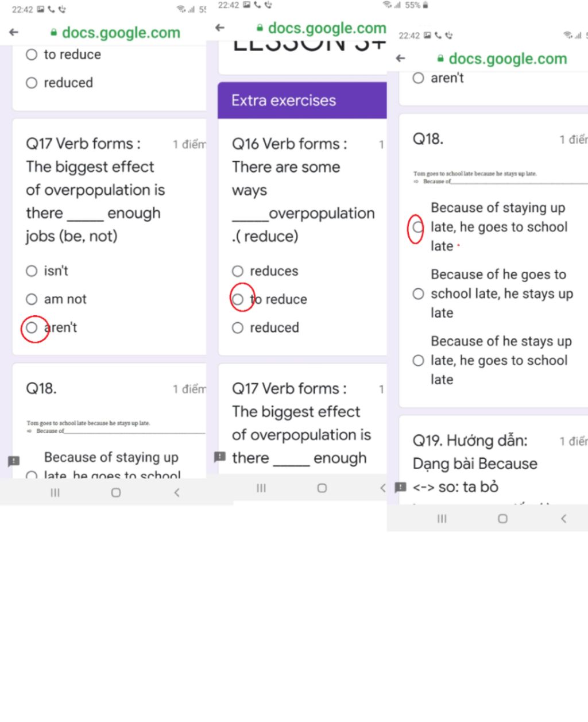The image size is (588, 722).
Task: Click the purple "Extra exercises" header
Action: click(x=302, y=101)
